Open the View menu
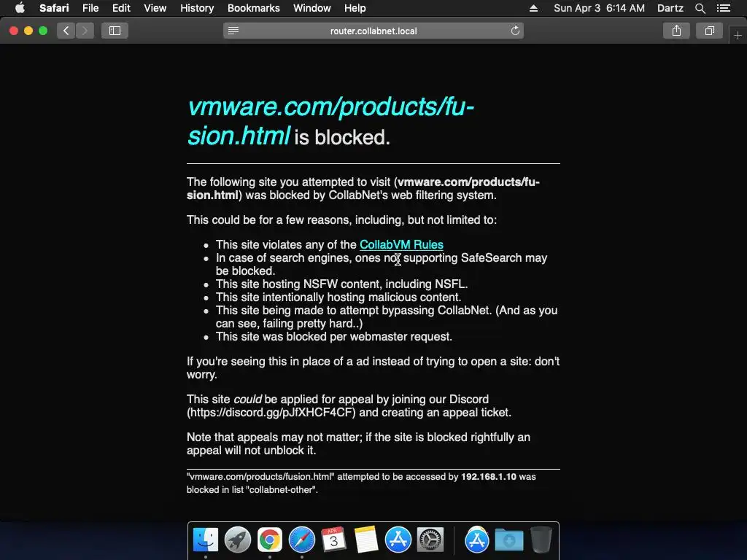 (x=155, y=8)
